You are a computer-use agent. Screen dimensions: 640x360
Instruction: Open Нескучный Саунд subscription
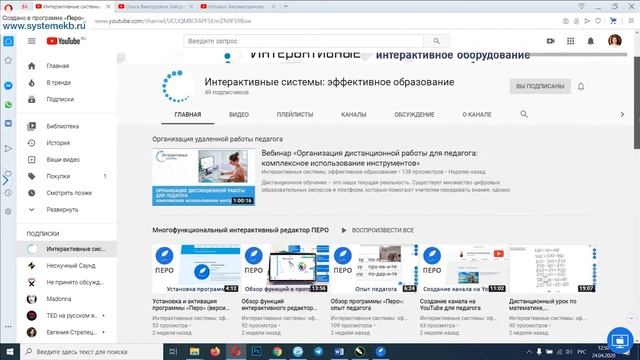[67, 266]
